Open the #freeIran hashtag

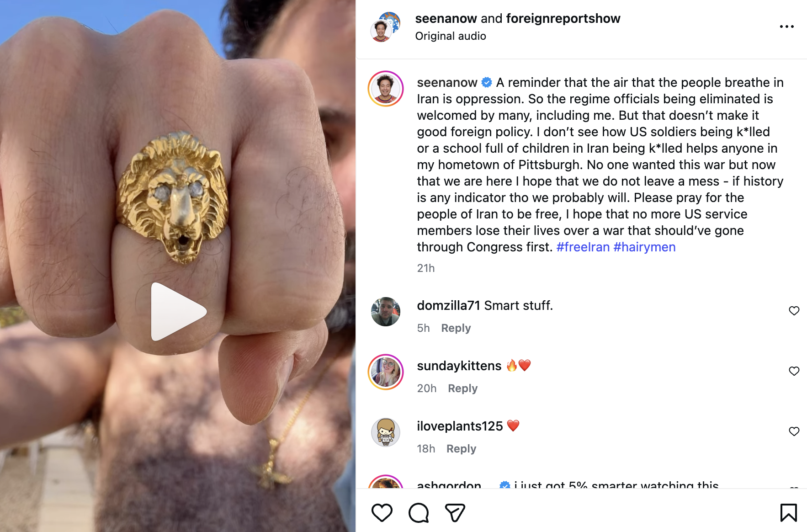click(583, 247)
